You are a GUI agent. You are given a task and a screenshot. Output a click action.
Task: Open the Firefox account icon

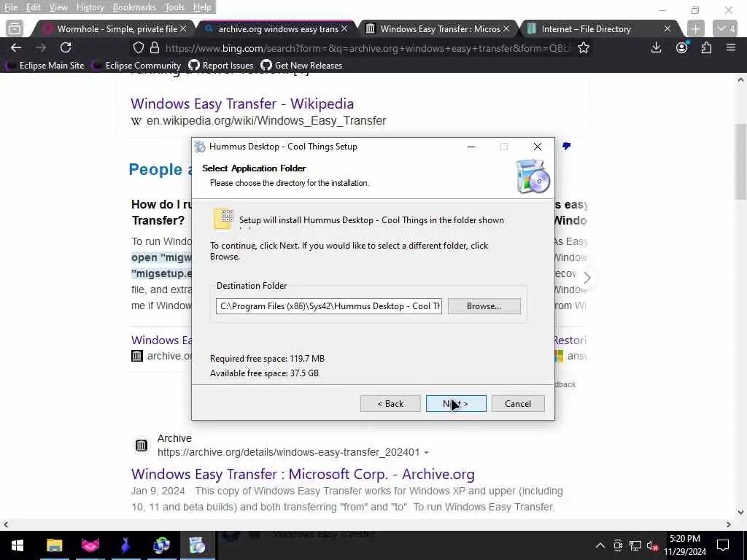click(x=682, y=47)
